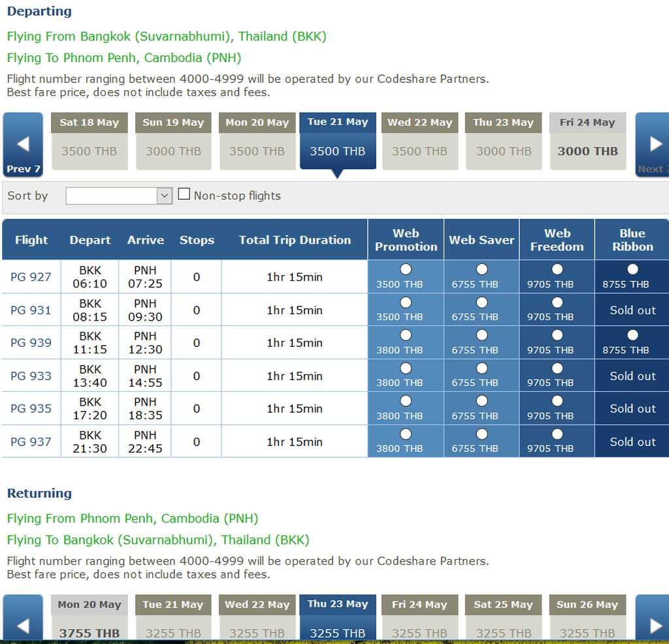
Task: Open flight PG 927 link
Action: pos(31,277)
